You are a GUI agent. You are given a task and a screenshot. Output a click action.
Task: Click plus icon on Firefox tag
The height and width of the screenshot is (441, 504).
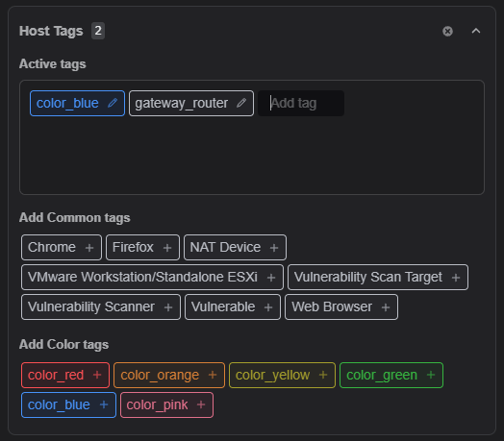(167, 248)
